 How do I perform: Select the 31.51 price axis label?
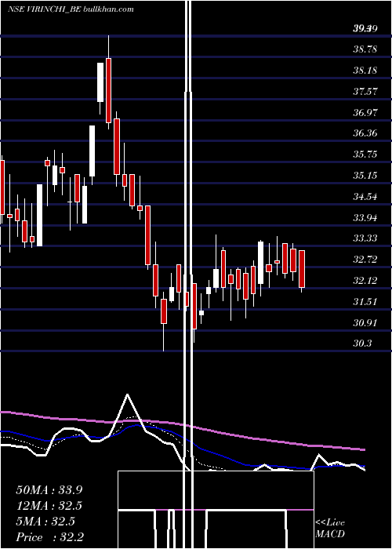click(365, 301)
